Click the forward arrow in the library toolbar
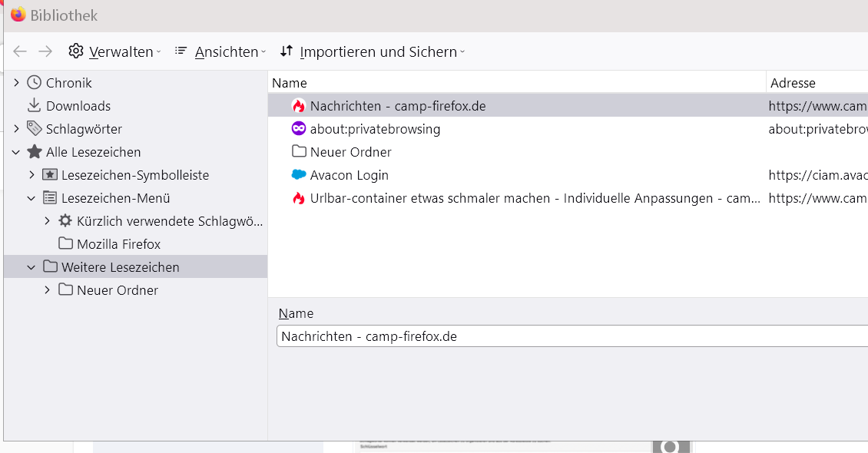This screenshot has width=868, height=453. click(45, 51)
